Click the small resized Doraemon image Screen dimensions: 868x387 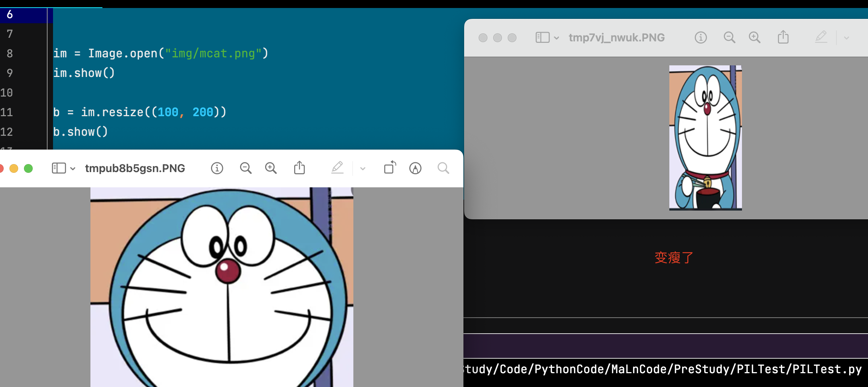705,138
